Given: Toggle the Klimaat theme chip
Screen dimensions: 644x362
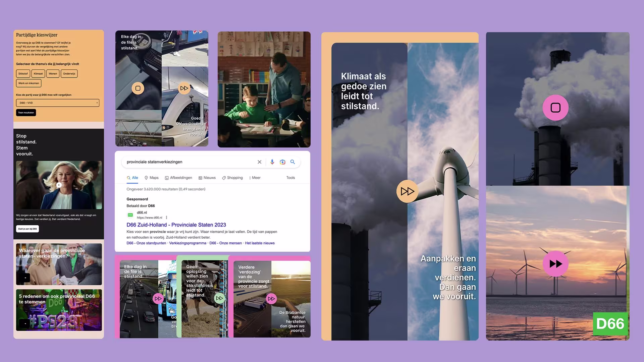Looking at the screenshot, I should pos(38,74).
